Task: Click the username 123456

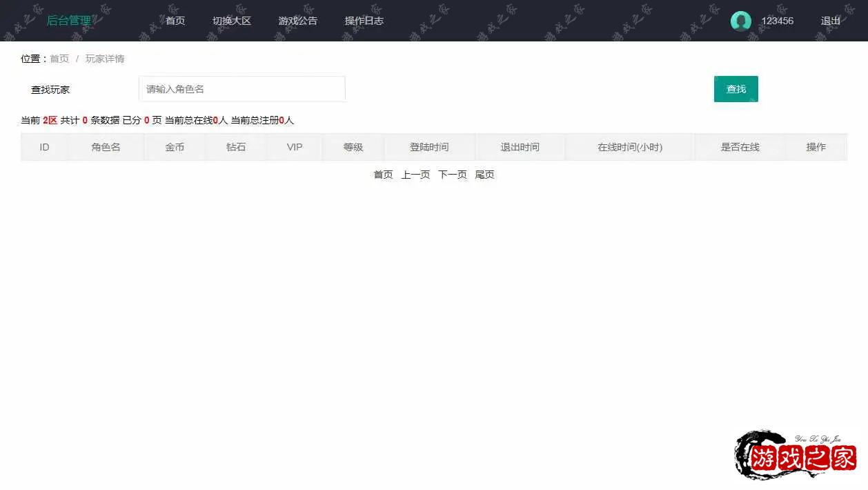Action: pos(777,21)
